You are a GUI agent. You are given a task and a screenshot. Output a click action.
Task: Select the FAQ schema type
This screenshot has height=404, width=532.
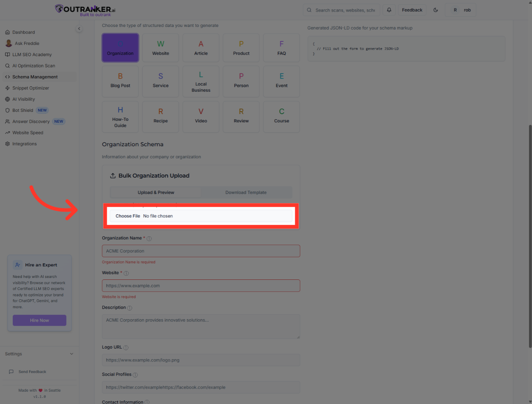pyautogui.click(x=281, y=48)
